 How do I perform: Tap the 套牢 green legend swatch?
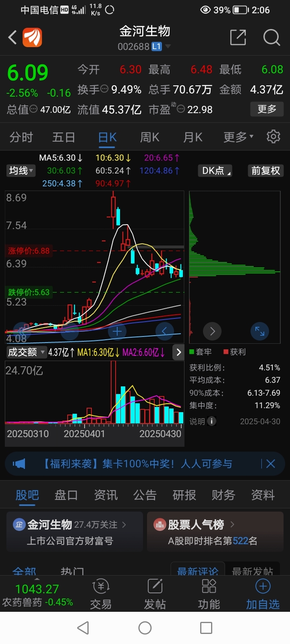click(192, 352)
